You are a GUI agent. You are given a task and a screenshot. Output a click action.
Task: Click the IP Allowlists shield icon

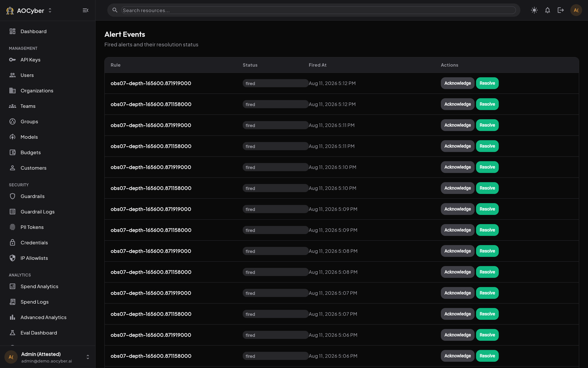click(12, 258)
